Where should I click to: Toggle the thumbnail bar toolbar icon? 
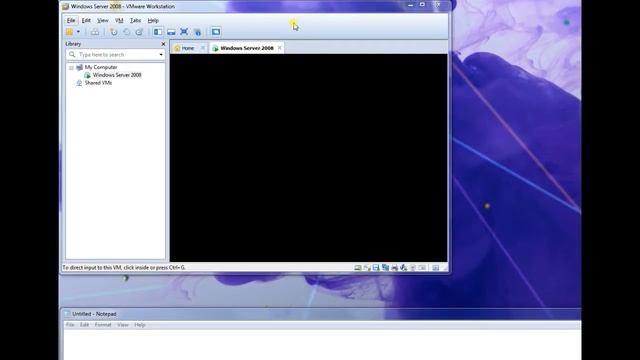[x=171, y=32]
